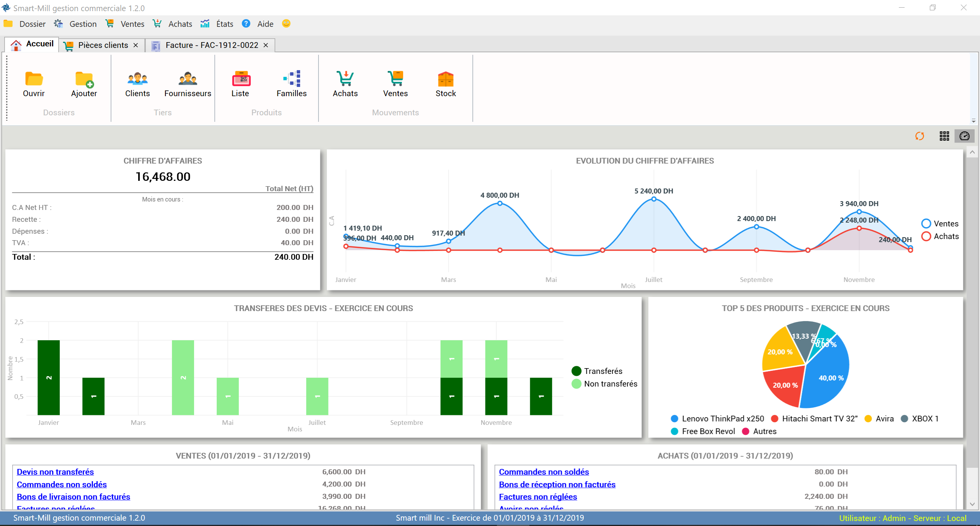The width and height of the screenshot is (980, 526).
Task: Click the Accueil home icon
Action: point(16,45)
